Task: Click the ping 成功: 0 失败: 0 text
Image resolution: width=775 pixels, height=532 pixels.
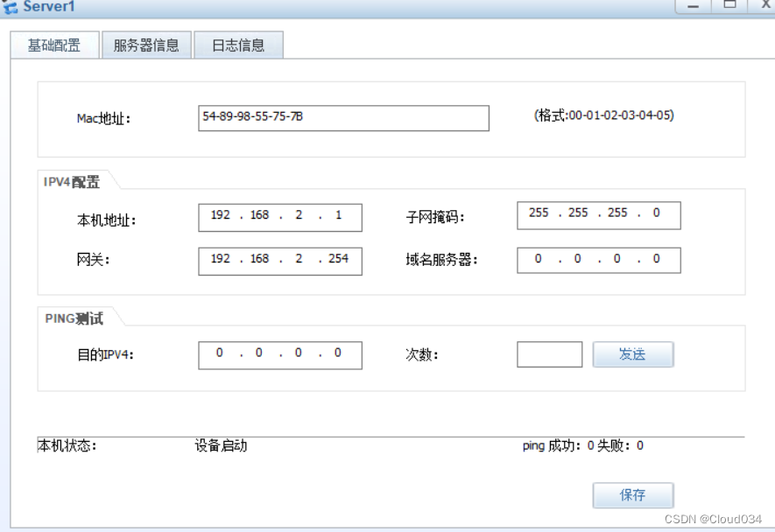Action: pos(582,445)
